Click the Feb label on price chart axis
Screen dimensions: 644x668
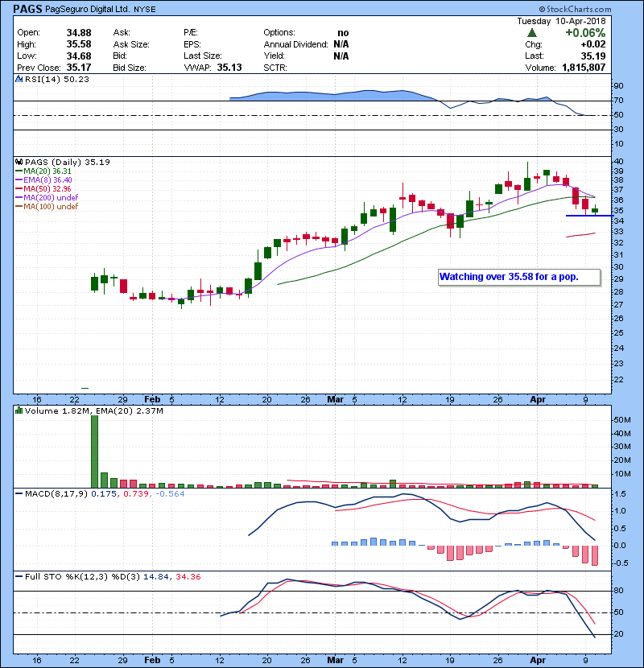[152, 400]
